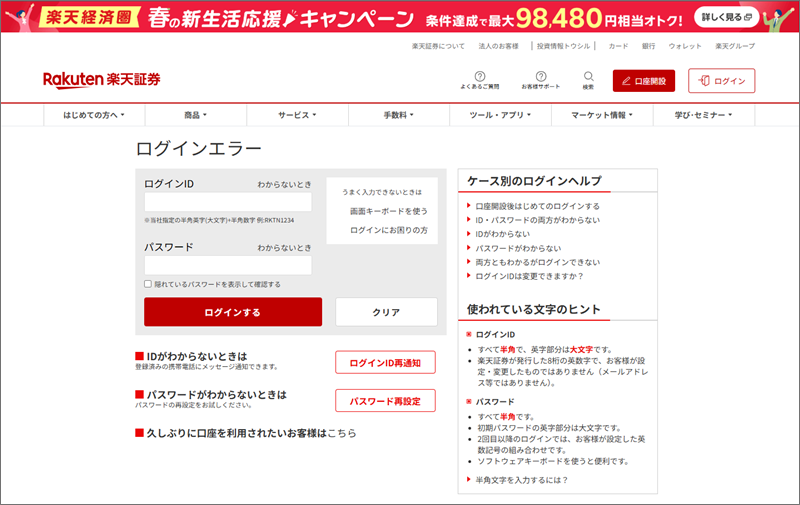Image resolution: width=800 pixels, height=505 pixels.
Task: Click the 検索 magnifier icon
Action: pyautogui.click(x=588, y=76)
